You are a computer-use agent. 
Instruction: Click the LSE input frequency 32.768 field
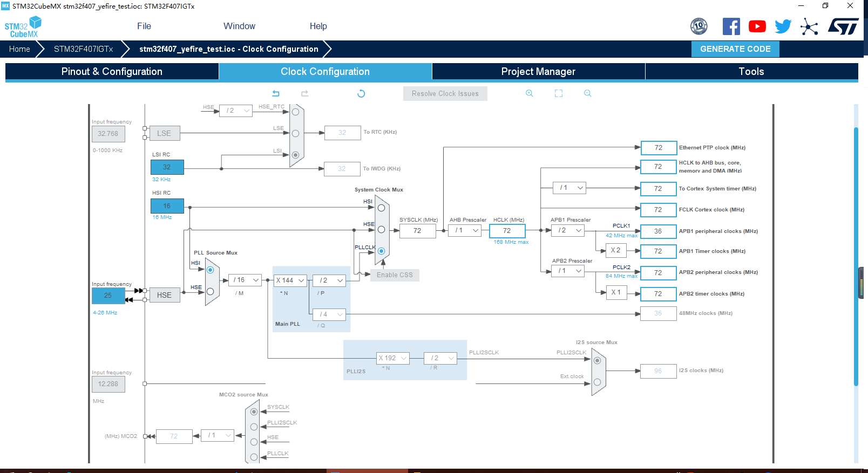click(108, 134)
